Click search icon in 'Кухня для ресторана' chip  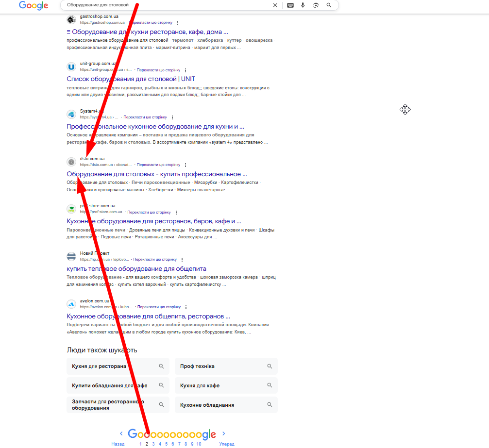tap(161, 366)
